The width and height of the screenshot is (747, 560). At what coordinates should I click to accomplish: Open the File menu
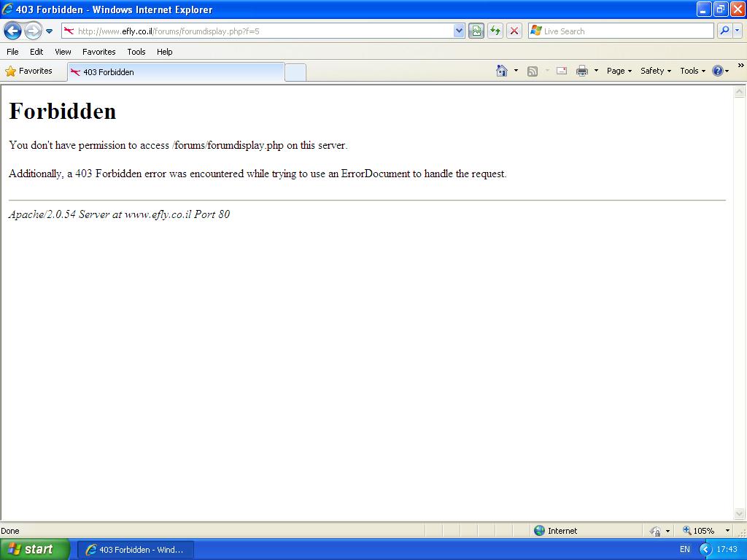pyautogui.click(x=13, y=52)
